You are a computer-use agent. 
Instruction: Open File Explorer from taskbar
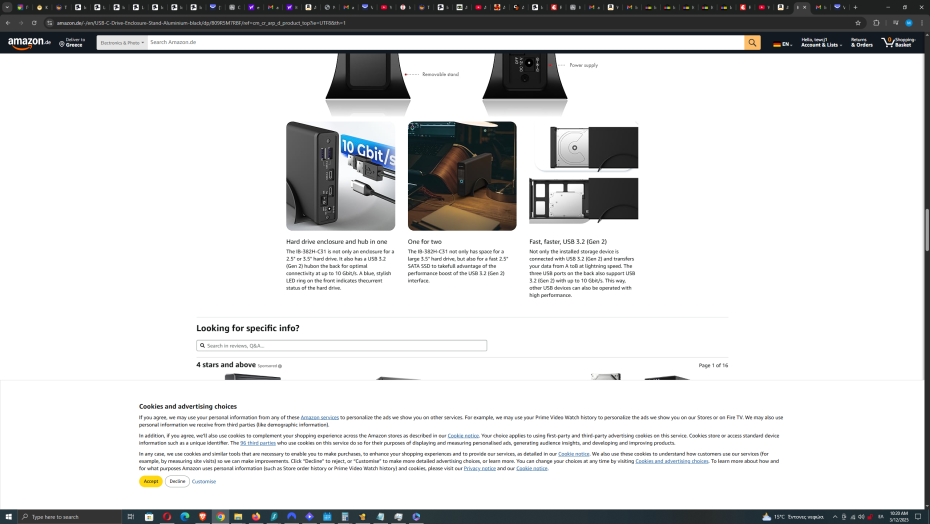click(x=238, y=517)
